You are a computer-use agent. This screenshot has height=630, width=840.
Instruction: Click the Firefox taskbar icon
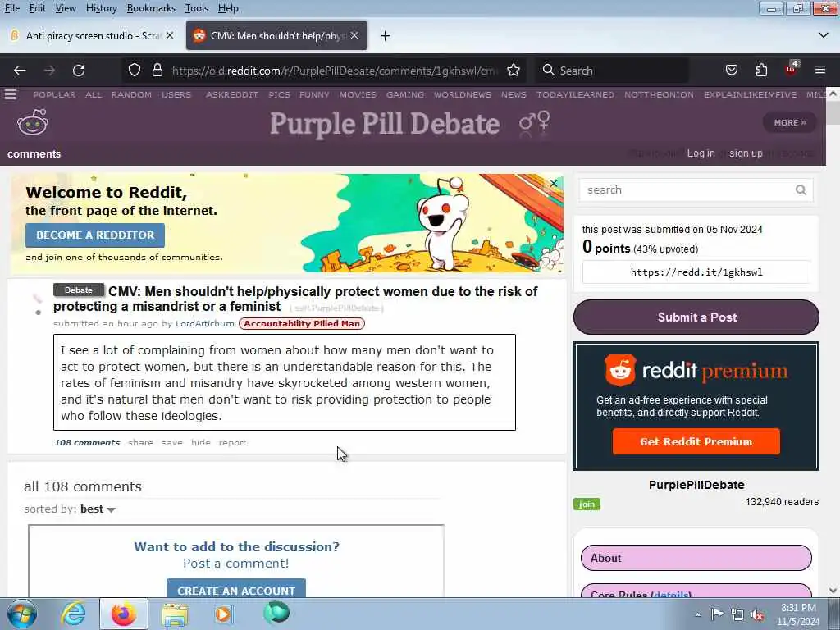[x=124, y=614]
